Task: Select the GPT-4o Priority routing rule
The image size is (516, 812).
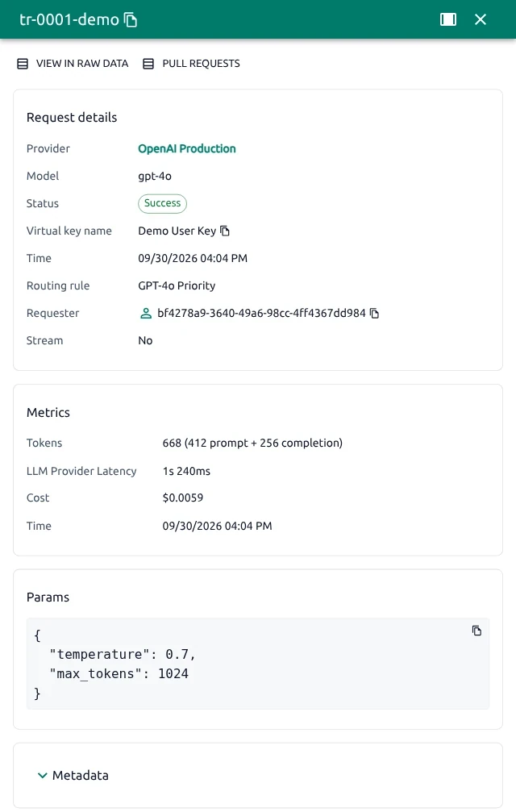Action: pyautogui.click(x=177, y=286)
